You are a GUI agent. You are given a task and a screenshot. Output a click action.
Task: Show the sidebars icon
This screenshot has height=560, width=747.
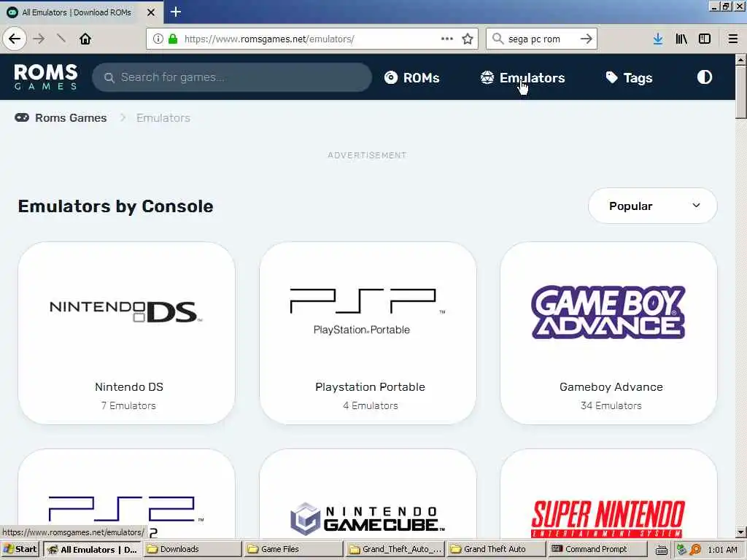click(705, 39)
